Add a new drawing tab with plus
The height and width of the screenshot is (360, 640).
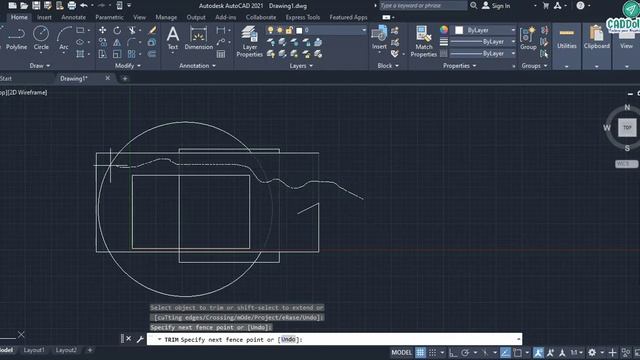coord(125,78)
